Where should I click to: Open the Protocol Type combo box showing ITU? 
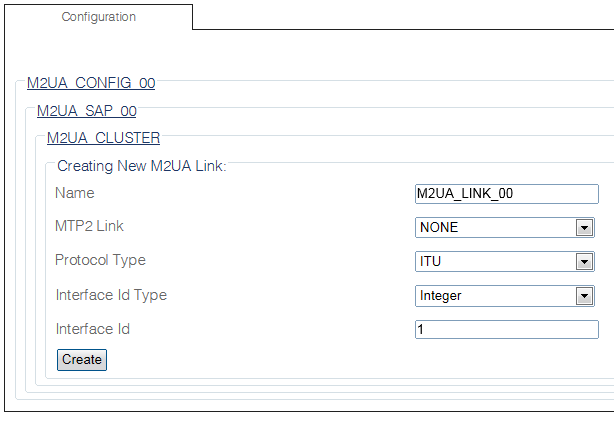[505, 261]
